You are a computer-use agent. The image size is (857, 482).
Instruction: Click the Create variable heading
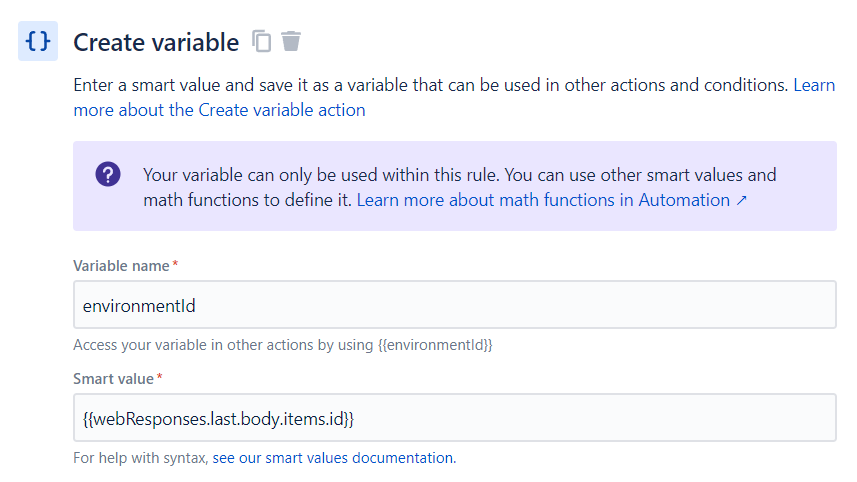coord(156,42)
